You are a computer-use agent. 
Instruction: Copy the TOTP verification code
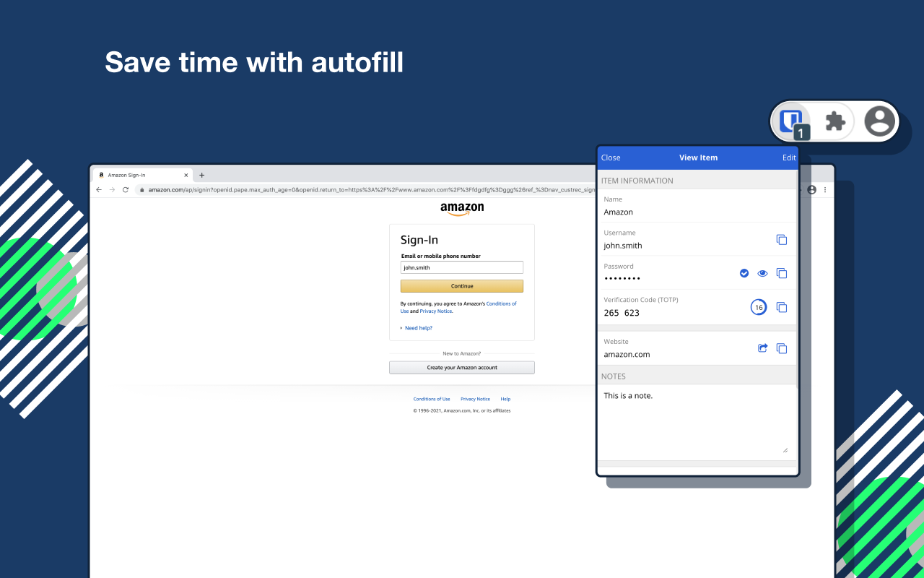coord(781,307)
